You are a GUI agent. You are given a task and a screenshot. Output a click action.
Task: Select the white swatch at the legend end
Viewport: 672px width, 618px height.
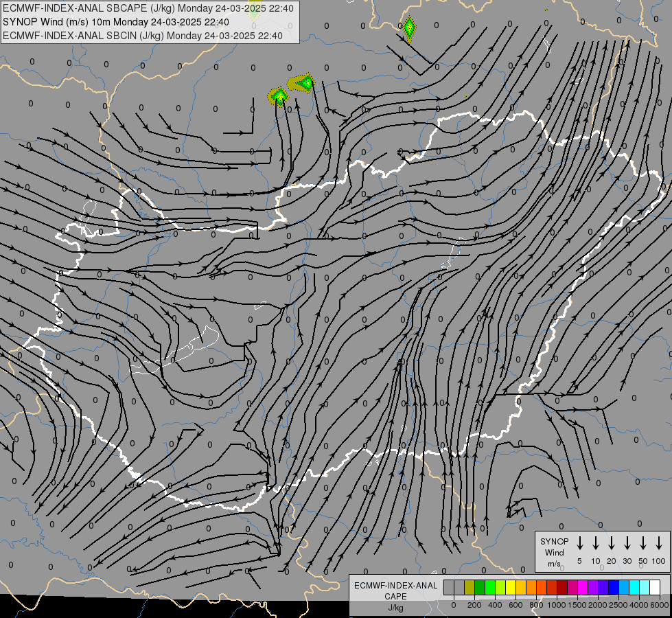pos(656,588)
